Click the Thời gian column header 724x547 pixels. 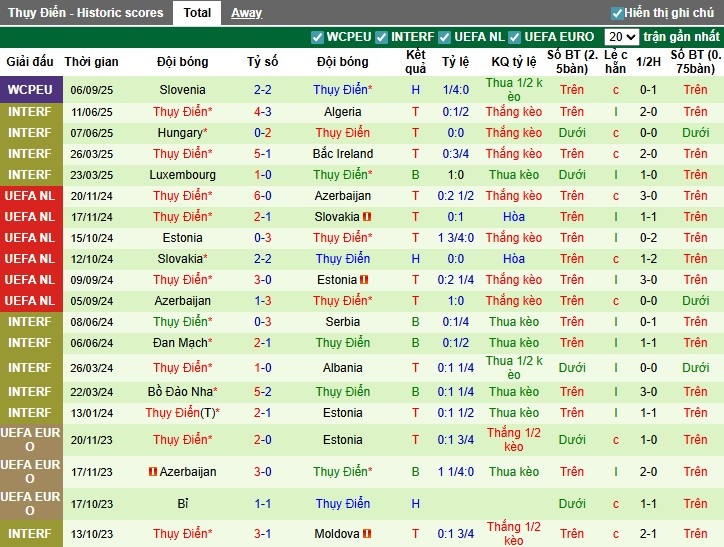[x=92, y=62]
